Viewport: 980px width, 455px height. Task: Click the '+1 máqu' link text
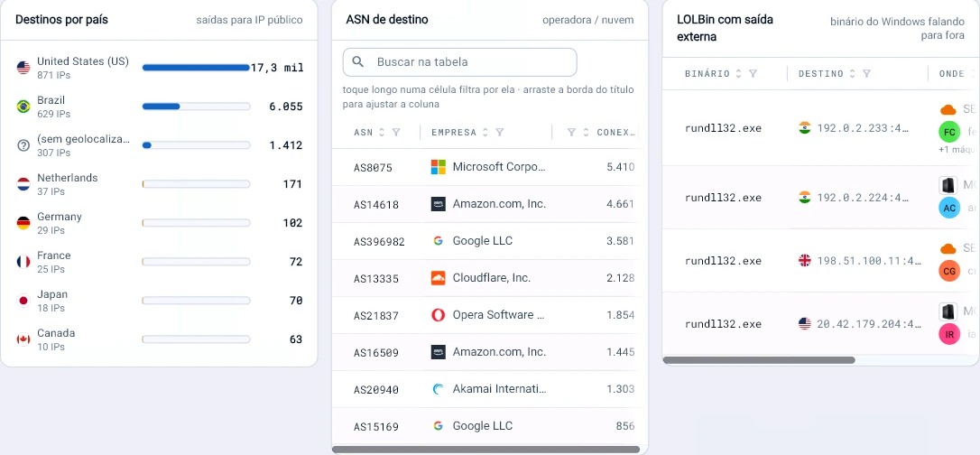pos(957,150)
